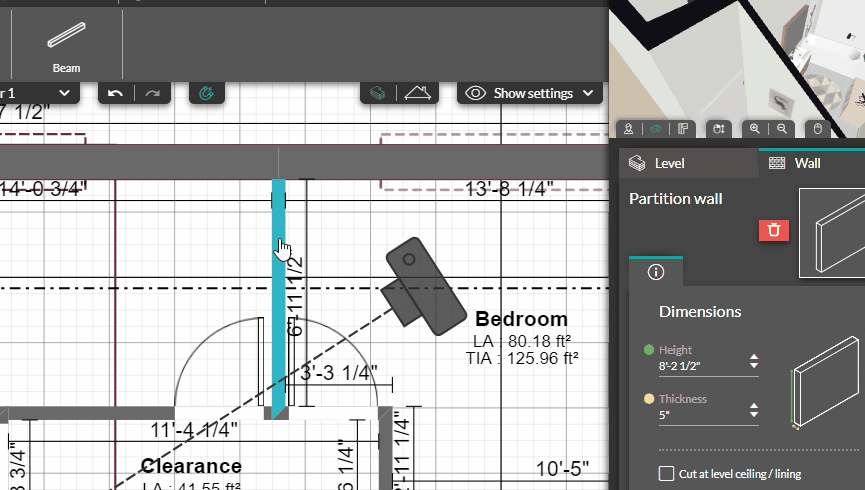
Task: Enable Cut at level ceiling / lining
Action: [667, 474]
